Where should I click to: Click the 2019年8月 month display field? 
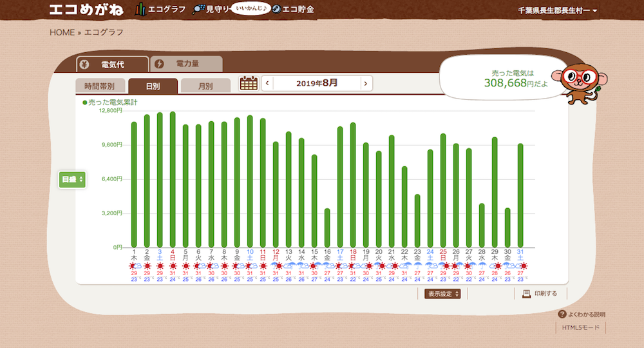316,83
